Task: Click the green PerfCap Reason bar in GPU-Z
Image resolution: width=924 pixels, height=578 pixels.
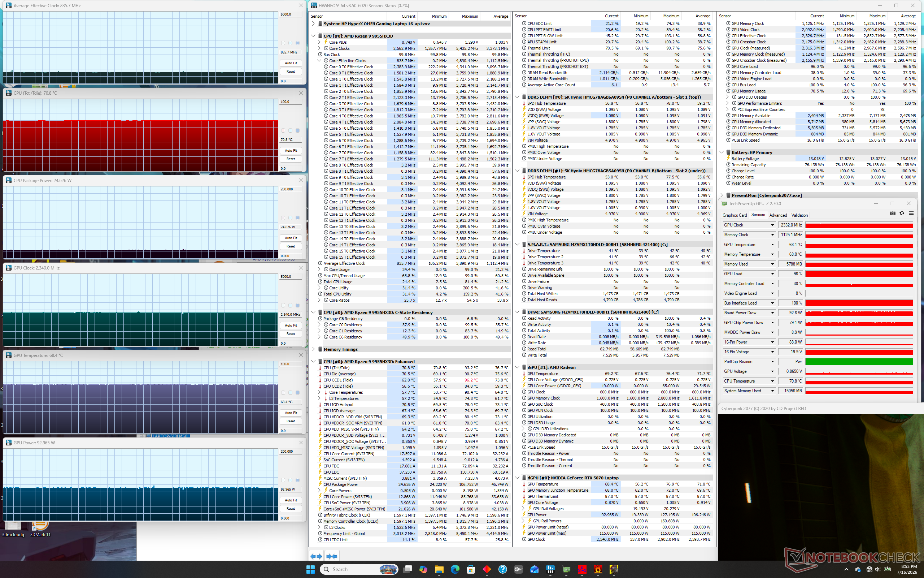Action: point(859,362)
